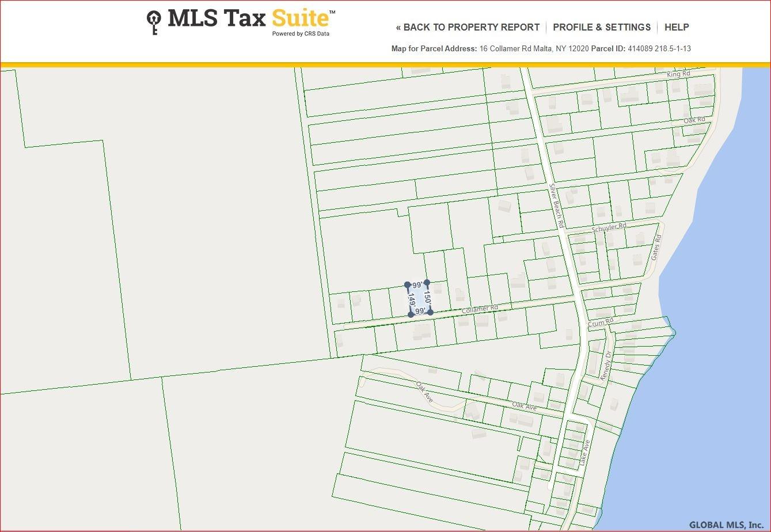This screenshot has height=532, width=771.
Task: Click the Gates Rd street label
Action: click(656, 247)
